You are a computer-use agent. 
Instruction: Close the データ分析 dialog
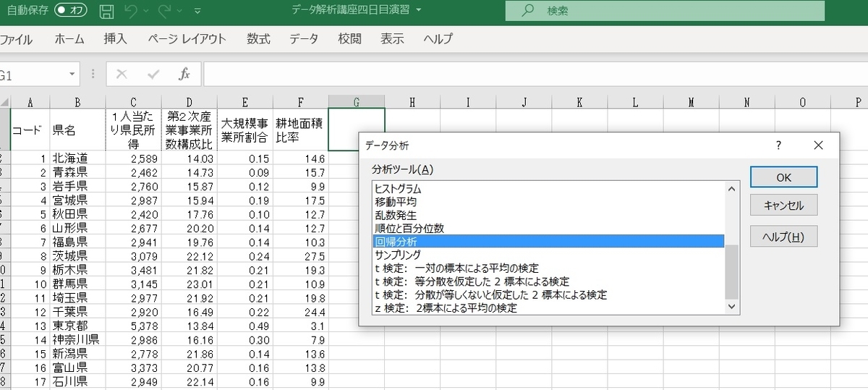(x=818, y=145)
